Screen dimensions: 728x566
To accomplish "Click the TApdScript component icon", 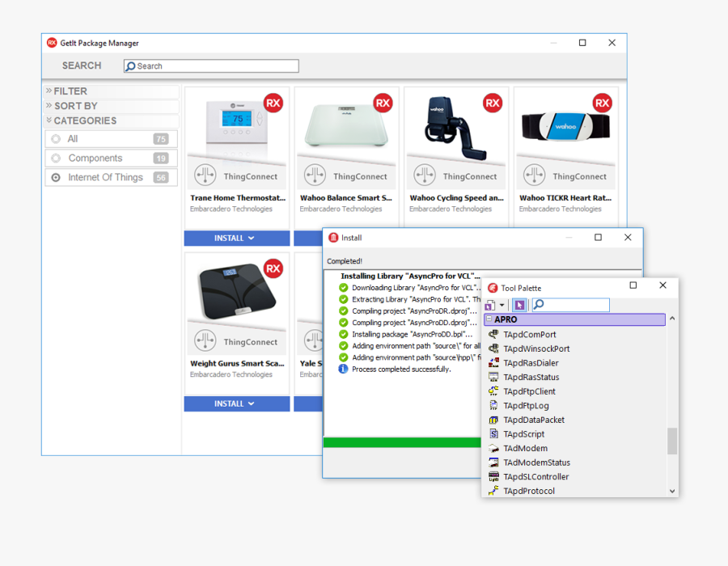I will [493, 433].
